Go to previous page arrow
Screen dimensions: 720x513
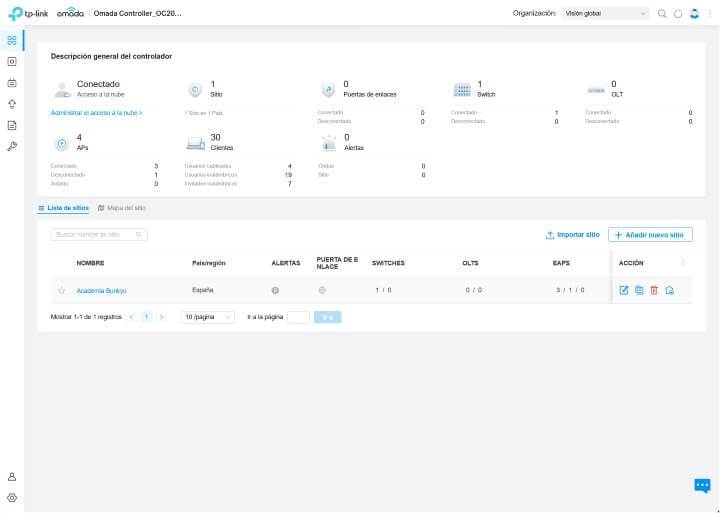coord(131,317)
